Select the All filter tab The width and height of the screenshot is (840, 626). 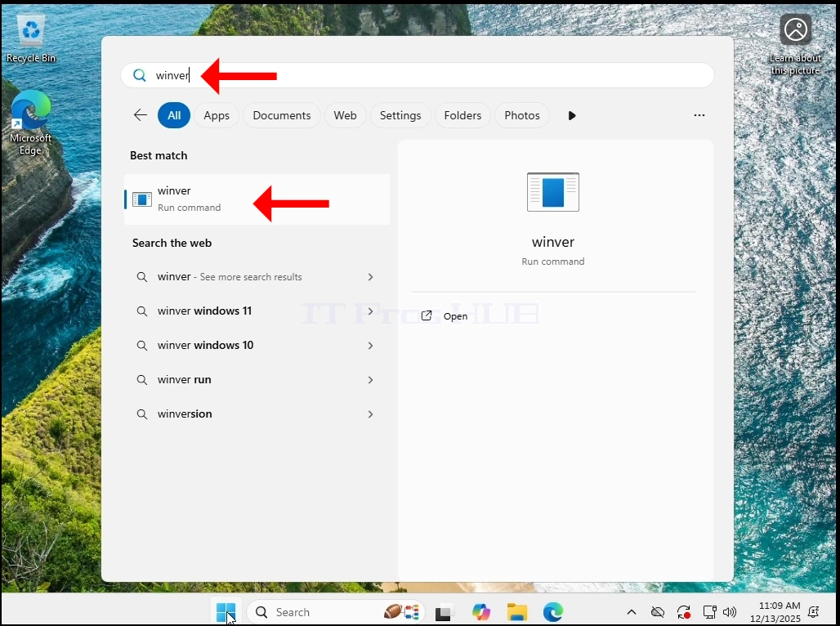click(174, 115)
